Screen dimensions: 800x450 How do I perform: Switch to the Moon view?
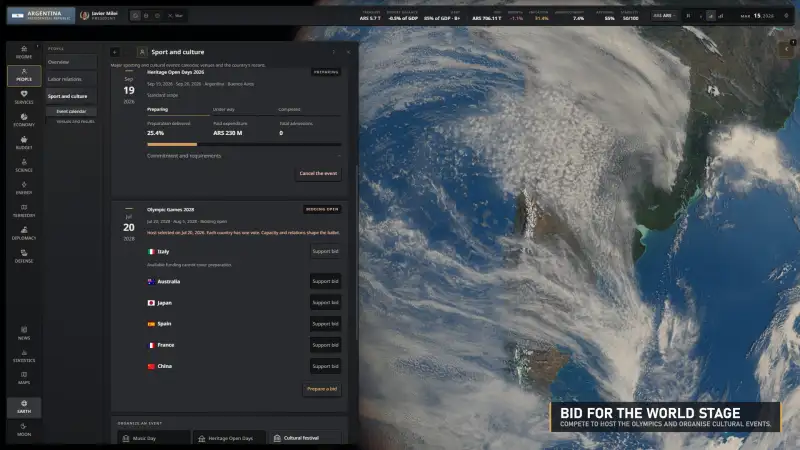click(24, 430)
